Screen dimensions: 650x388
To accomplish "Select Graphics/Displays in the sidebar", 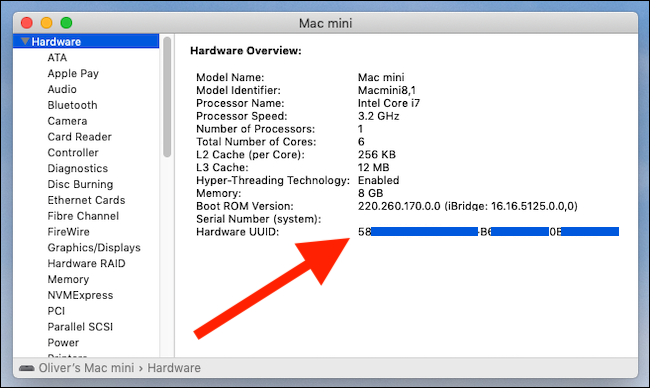I will tap(94, 247).
